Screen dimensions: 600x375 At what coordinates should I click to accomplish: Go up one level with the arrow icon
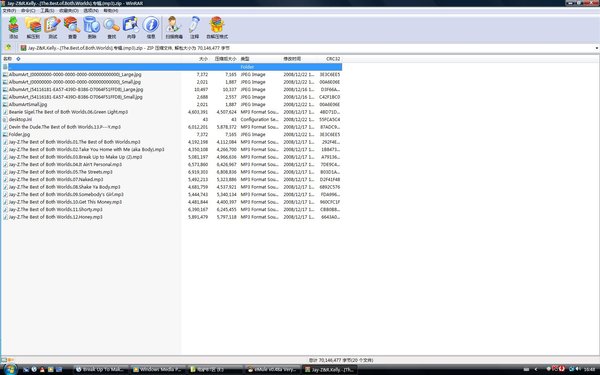(8, 48)
